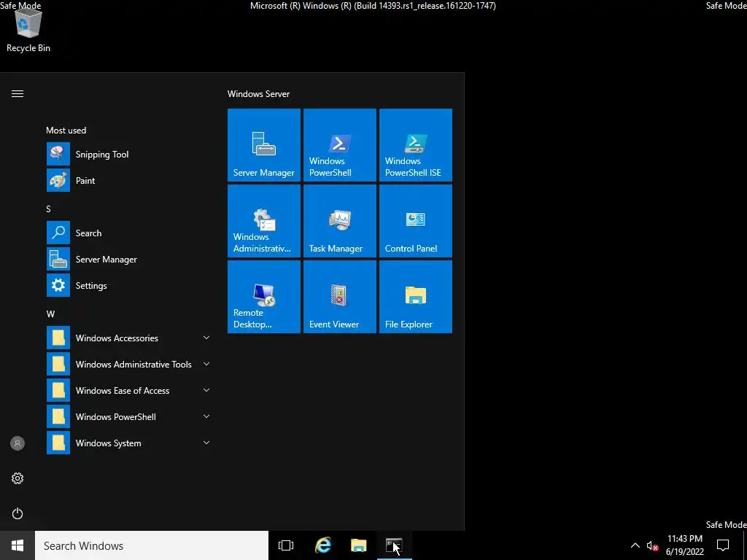The width and height of the screenshot is (747, 560).
Task: Open Settings in the app list
Action: tap(128, 285)
